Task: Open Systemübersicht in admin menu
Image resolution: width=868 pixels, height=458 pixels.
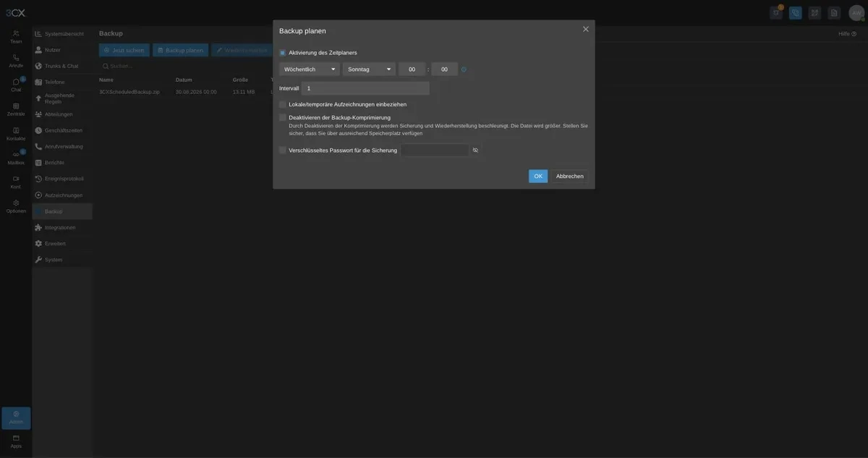Action: click(x=62, y=34)
